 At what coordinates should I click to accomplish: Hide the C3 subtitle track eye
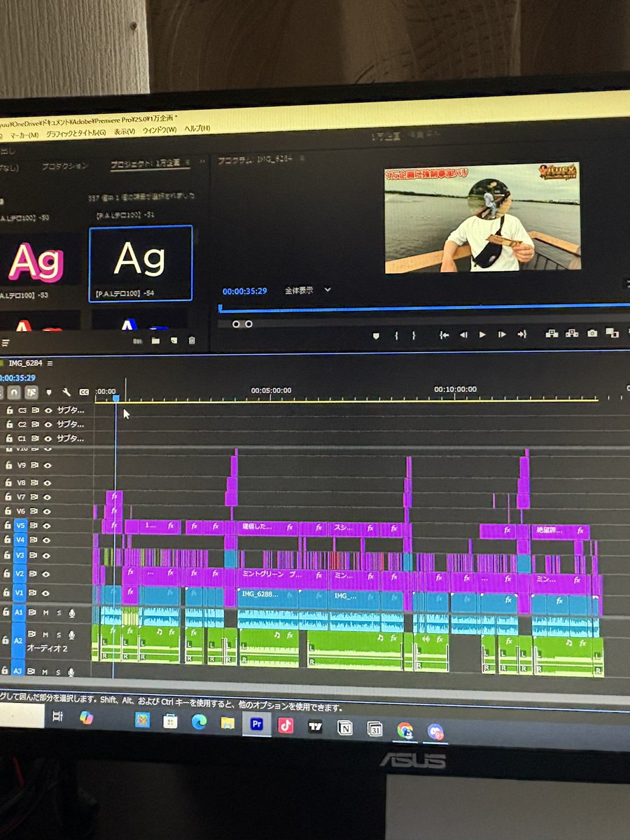click(48, 410)
